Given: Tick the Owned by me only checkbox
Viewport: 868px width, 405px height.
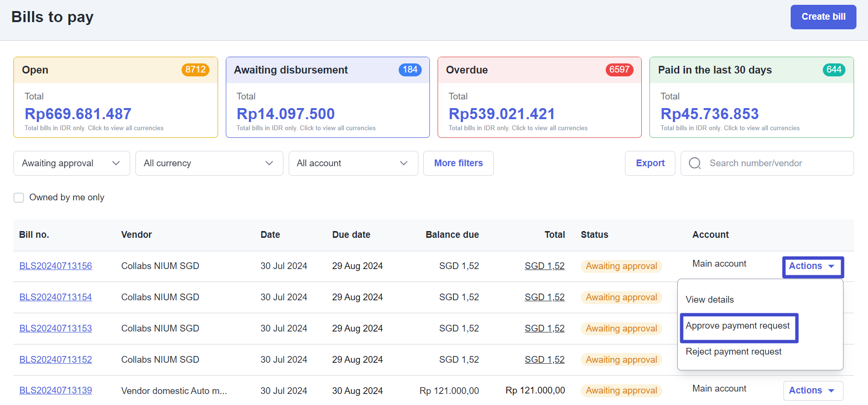Looking at the screenshot, I should [x=19, y=197].
